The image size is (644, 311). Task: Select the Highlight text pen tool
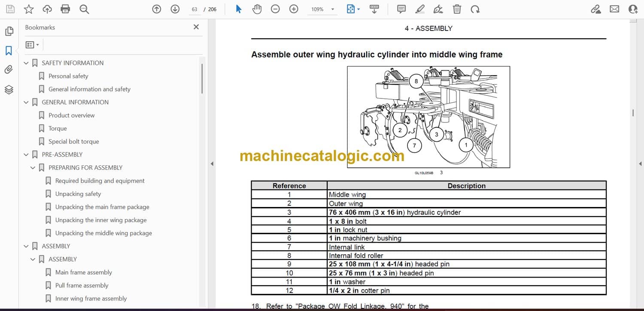[x=419, y=9]
